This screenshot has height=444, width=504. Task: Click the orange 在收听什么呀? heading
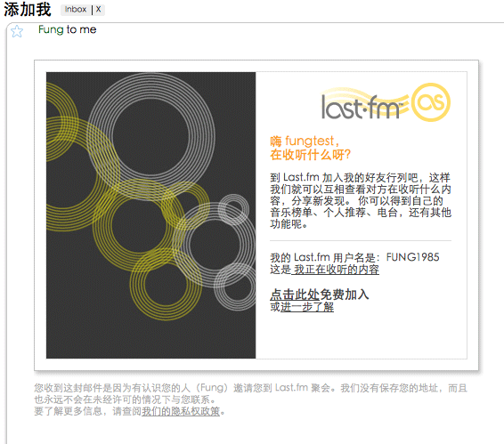[310, 155]
